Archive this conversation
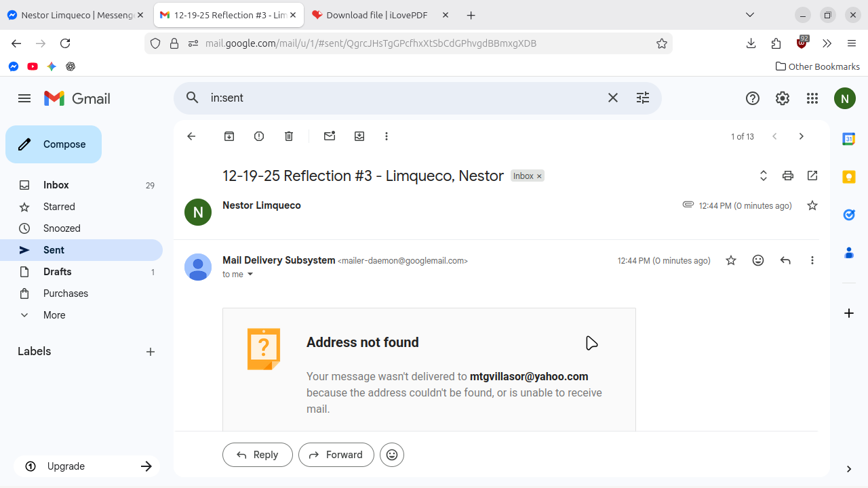Image resolution: width=868 pixels, height=488 pixels. pos(229,136)
